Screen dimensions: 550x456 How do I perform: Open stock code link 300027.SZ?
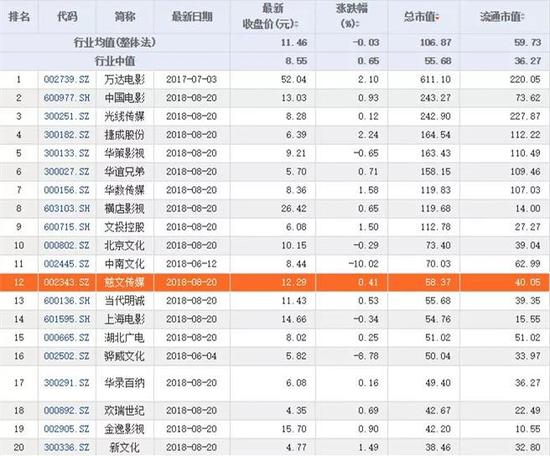click(67, 172)
